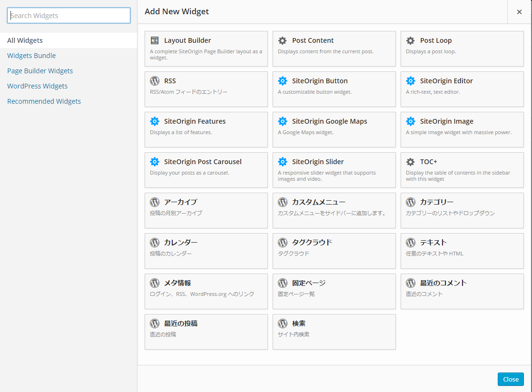This screenshot has height=392, width=532.
Task: Click '直近の投稿' description
Action: [x=163, y=334]
